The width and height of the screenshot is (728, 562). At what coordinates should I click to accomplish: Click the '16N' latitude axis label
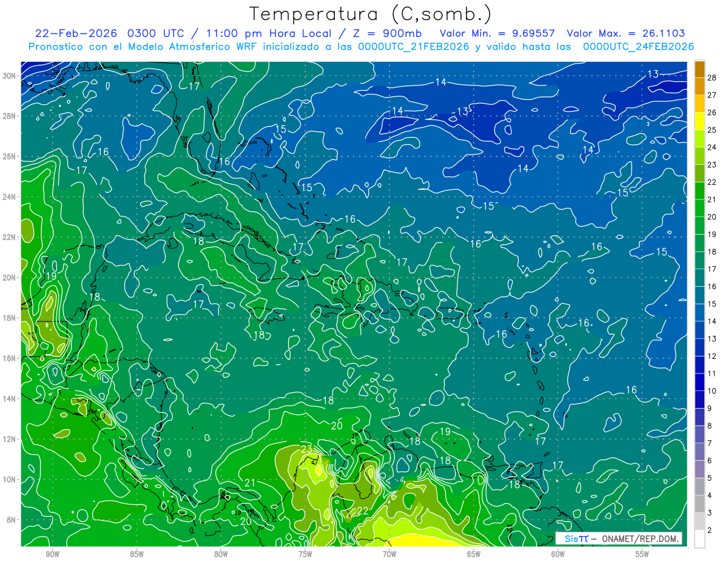pos(9,358)
